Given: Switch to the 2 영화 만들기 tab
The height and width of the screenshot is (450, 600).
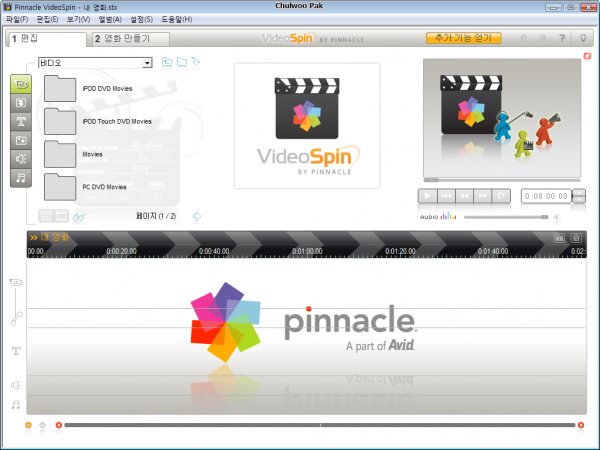Looking at the screenshot, I should [x=131, y=39].
